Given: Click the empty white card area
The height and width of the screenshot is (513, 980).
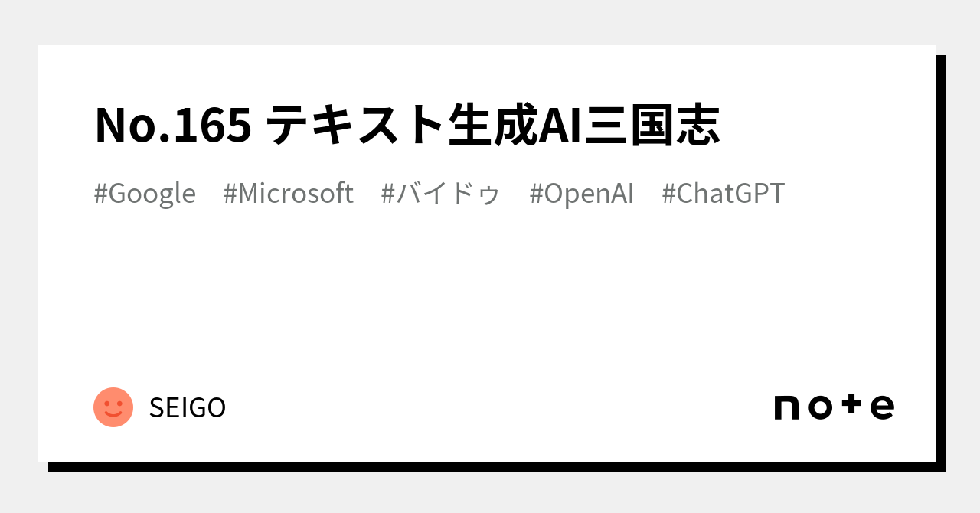Looking at the screenshot, I should pos(490,299).
